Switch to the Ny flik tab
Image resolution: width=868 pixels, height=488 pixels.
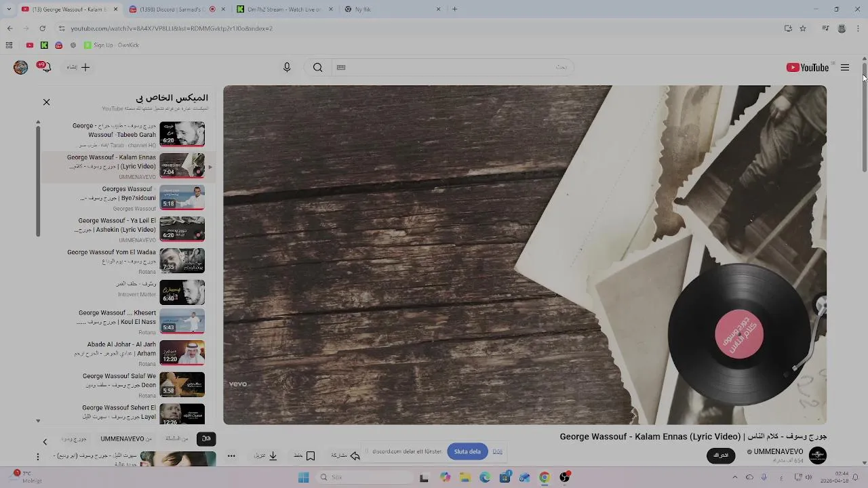pyautogui.click(x=392, y=9)
